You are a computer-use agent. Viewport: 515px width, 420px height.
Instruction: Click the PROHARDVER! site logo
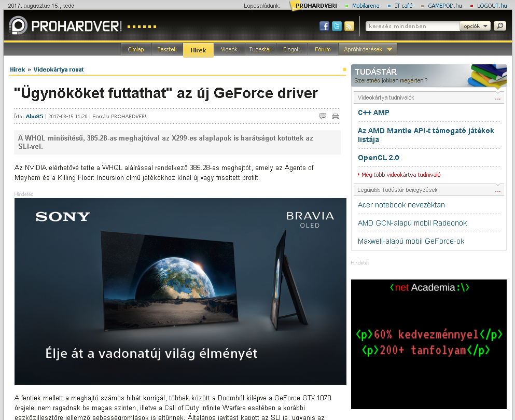point(65,25)
